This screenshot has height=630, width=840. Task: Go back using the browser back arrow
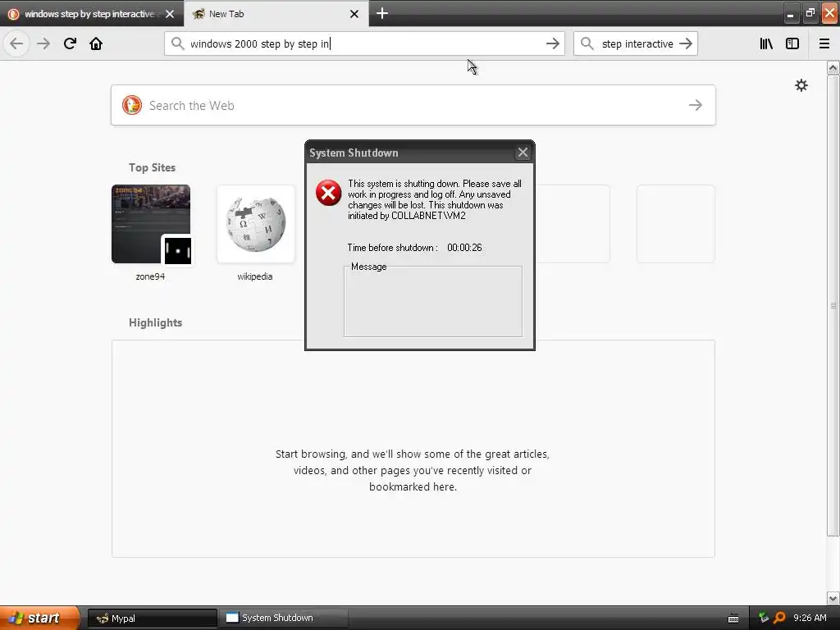16,43
